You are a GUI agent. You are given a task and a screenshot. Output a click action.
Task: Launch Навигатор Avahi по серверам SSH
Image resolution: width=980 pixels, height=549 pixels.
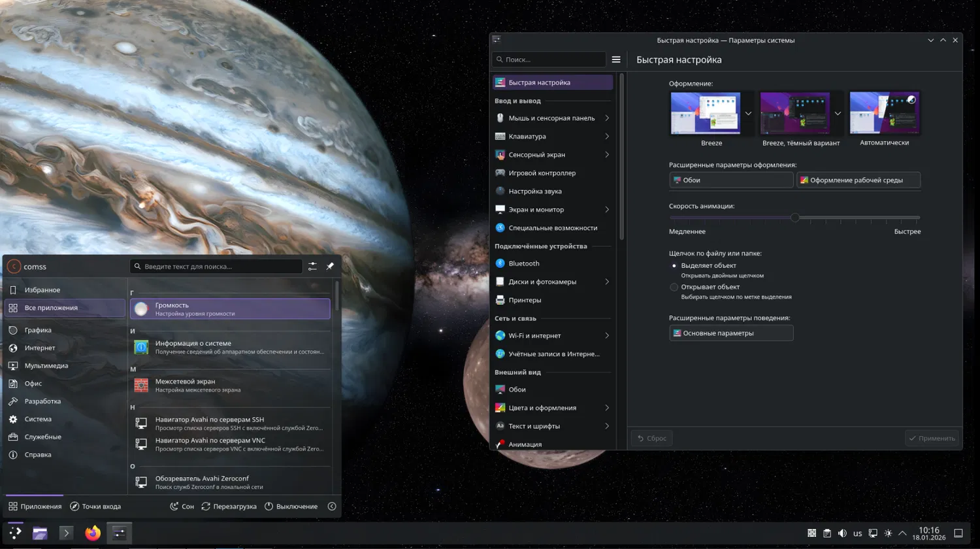tap(230, 424)
